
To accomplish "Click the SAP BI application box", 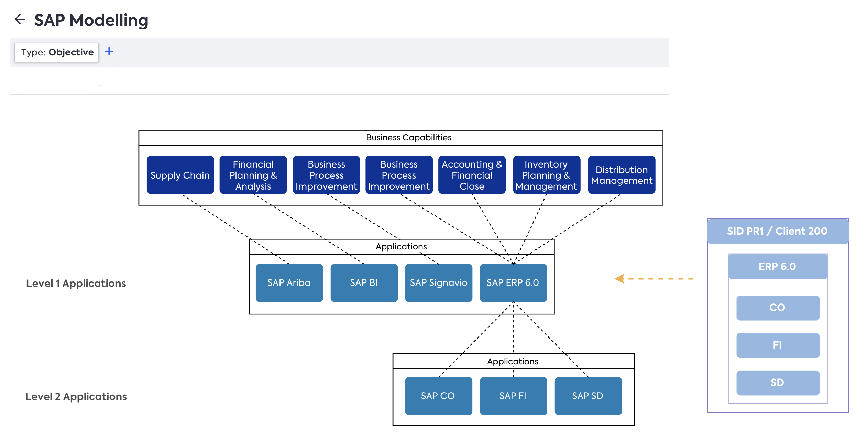I will tap(364, 283).
